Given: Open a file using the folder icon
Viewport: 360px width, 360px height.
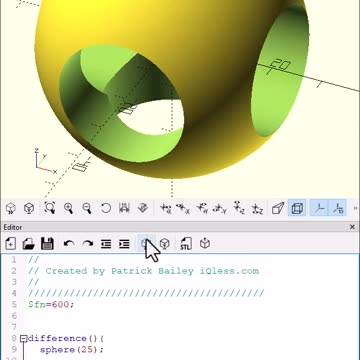Looking at the screenshot, I should tap(29, 244).
